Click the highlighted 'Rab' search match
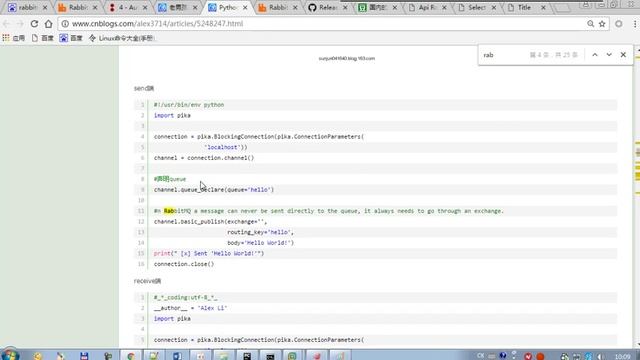 169,211
